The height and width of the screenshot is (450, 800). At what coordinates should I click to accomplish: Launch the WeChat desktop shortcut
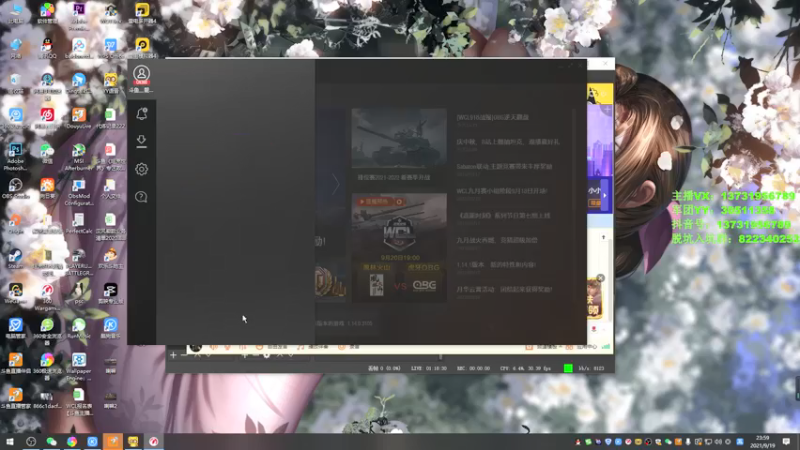pos(47,153)
